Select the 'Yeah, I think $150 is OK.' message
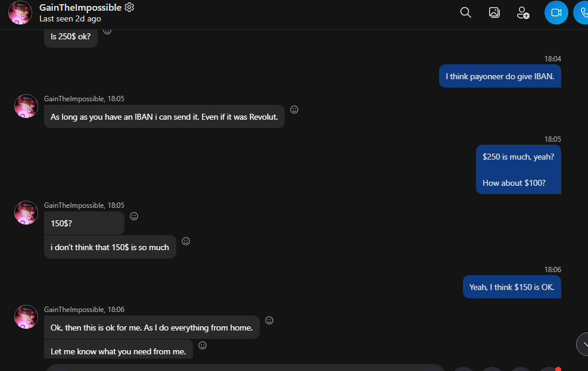 (x=512, y=287)
